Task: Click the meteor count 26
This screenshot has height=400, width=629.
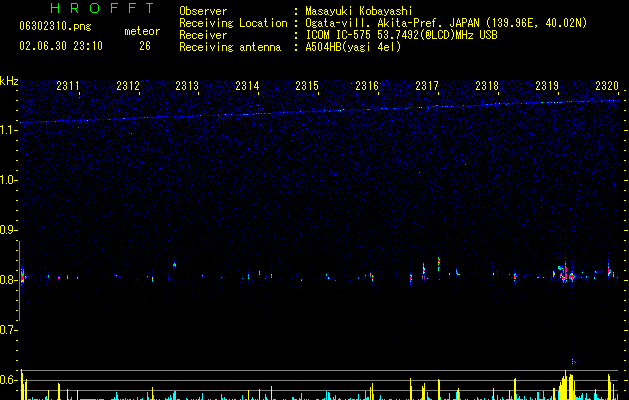Action: pos(145,46)
